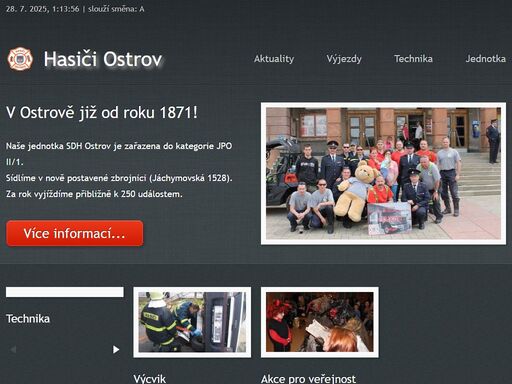Click the Hasiči Ostrov fire emblem logo
Viewport: 512px width, 384px height.
(20, 59)
